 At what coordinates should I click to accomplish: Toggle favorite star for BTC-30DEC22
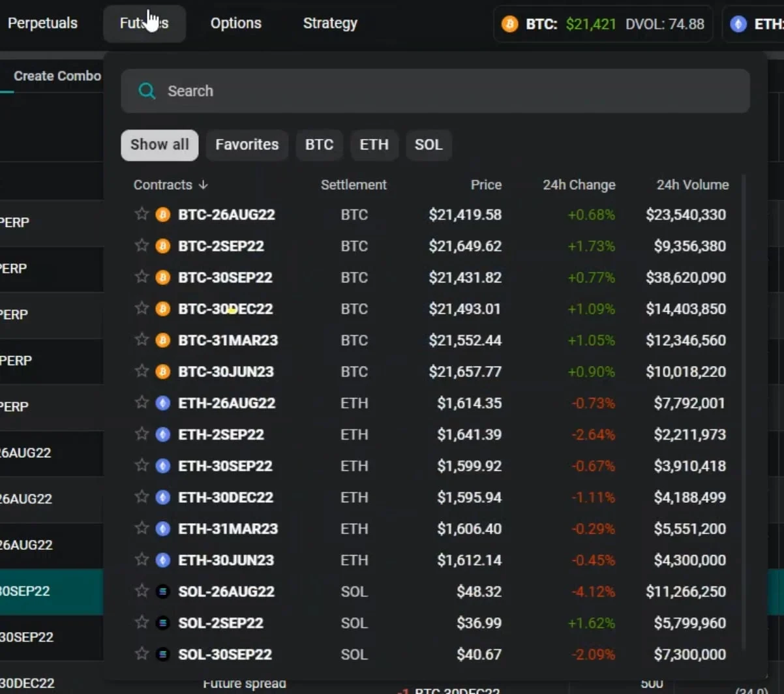[142, 308]
